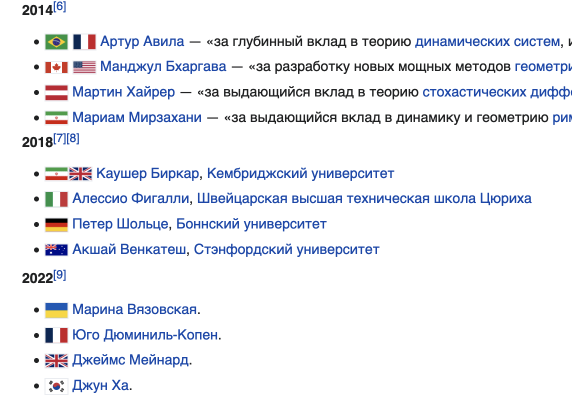This screenshot has height=411, width=572.
Task: Click the Brazil flag beside Артур Авила
Action: pos(56,42)
